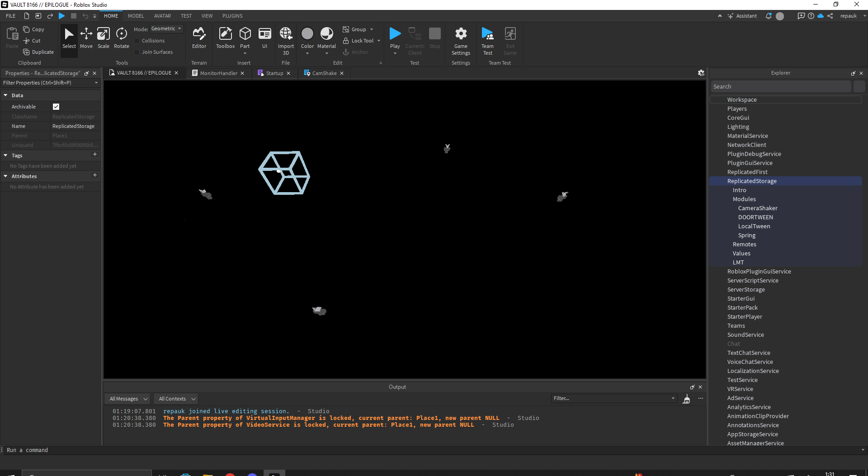Open the Toolbox panel
This screenshot has width=868, height=476.
[225, 38]
